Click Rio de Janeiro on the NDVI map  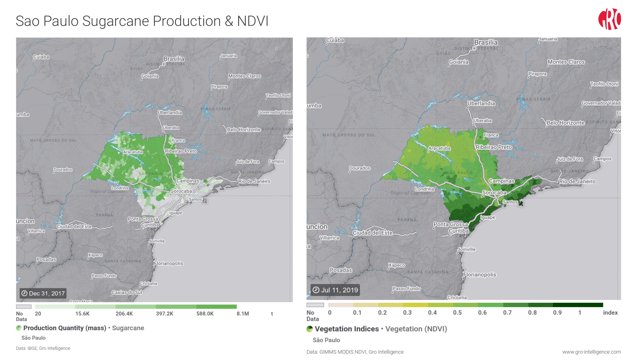577,181
